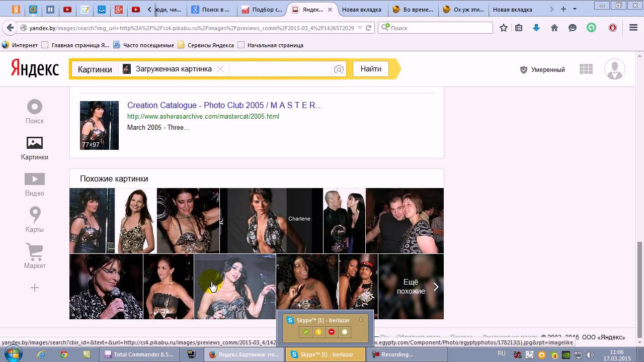
Task: Open the Creation Catalogue - Photo Club link
Action: pos(225,105)
